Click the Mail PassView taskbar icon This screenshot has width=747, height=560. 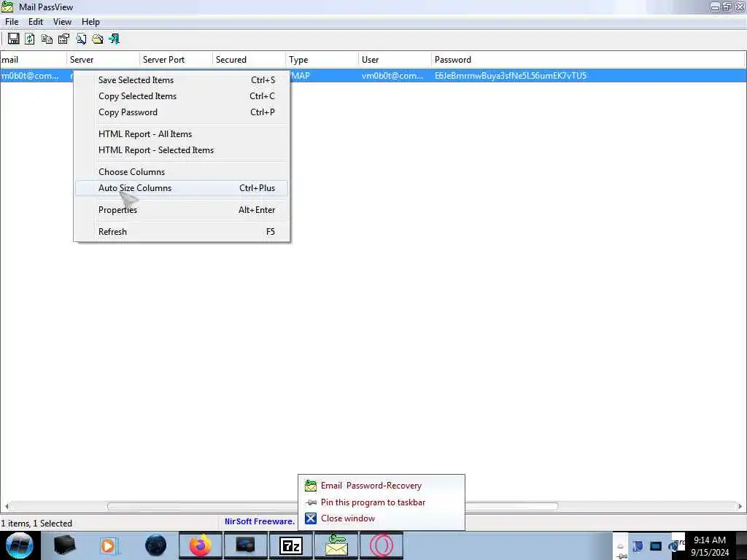click(x=336, y=545)
